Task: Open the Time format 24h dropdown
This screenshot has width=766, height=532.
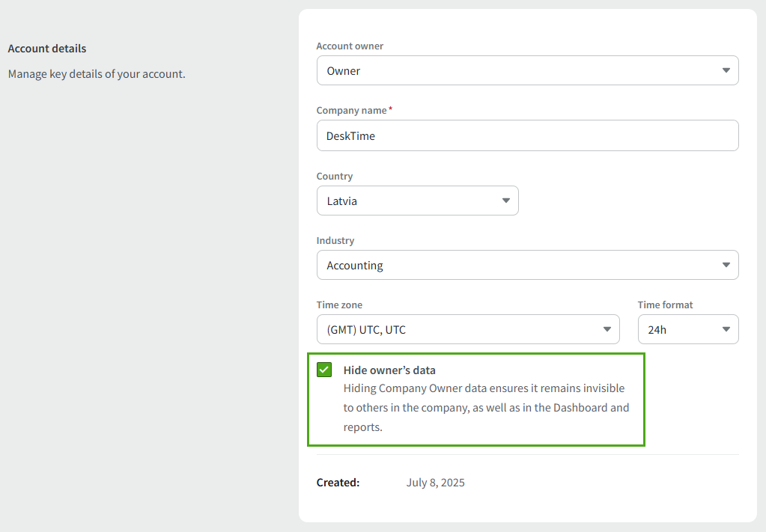Action: 678,329
